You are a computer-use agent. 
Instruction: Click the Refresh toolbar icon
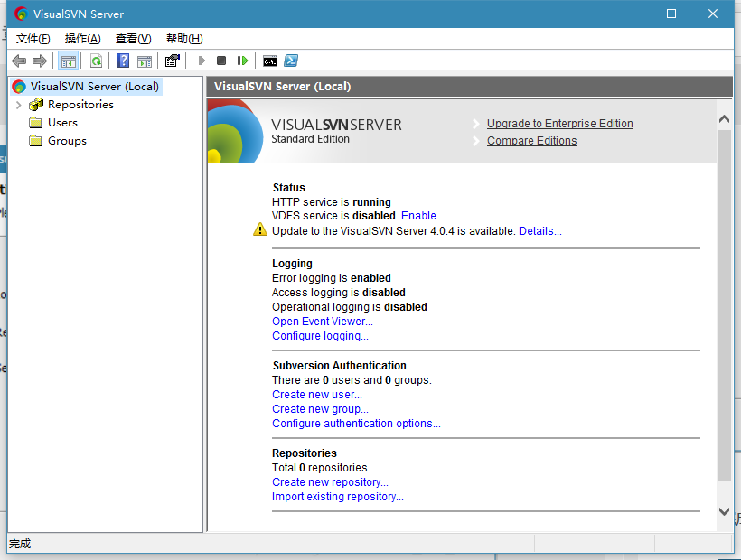[x=97, y=61]
